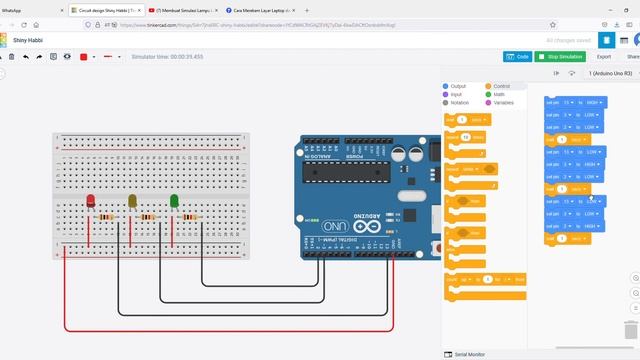Select the yellow LED on breadboard
This screenshot has width=640, height=360.
[x=132, y=201]
